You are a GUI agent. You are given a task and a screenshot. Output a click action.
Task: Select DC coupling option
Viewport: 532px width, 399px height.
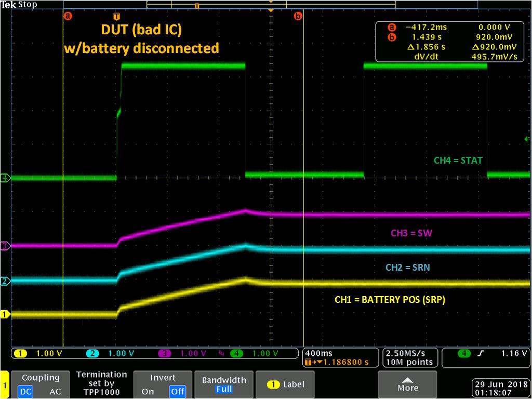(x=26, y=392)
